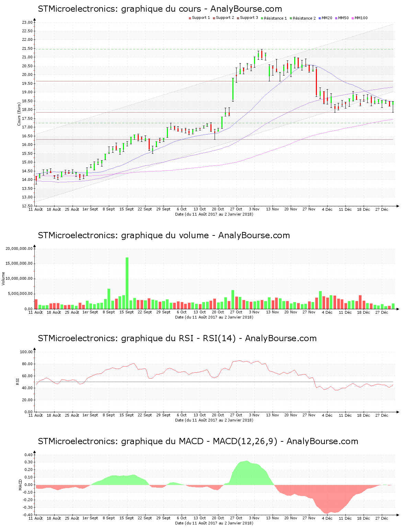Click the MM100 legend color swatch

[353, 18]
